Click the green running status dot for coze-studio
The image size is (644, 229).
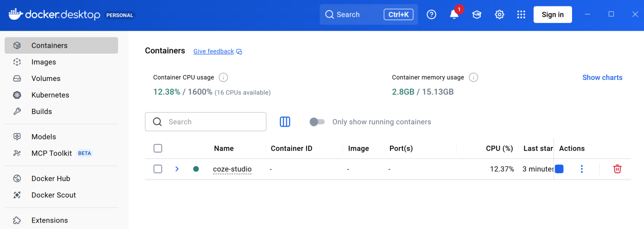(x=196, y=169)
